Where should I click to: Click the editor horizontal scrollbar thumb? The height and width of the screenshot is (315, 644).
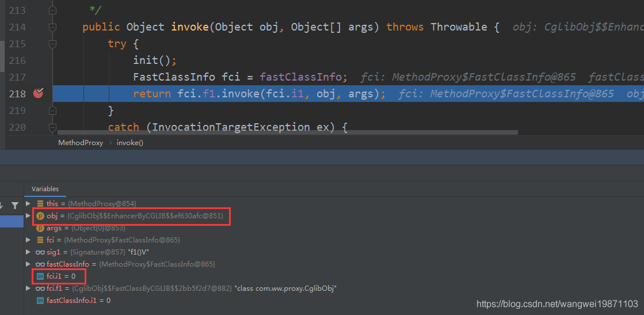[288, 133]
